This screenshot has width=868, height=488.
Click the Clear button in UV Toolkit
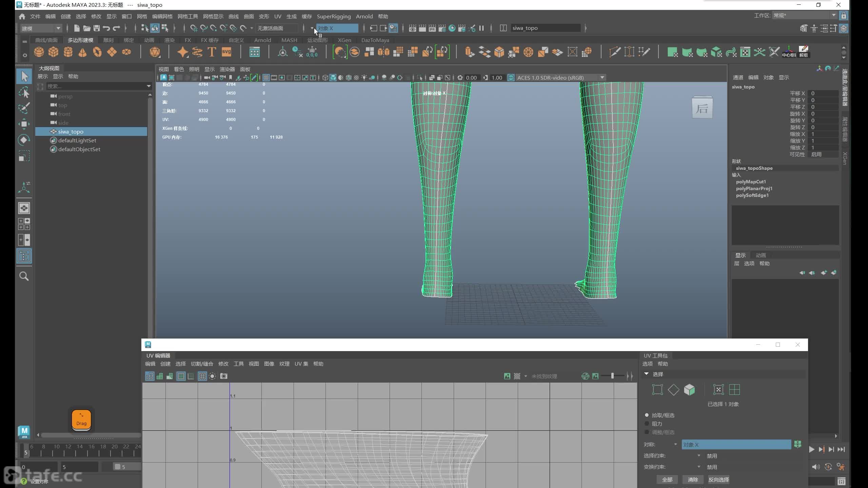693,480
